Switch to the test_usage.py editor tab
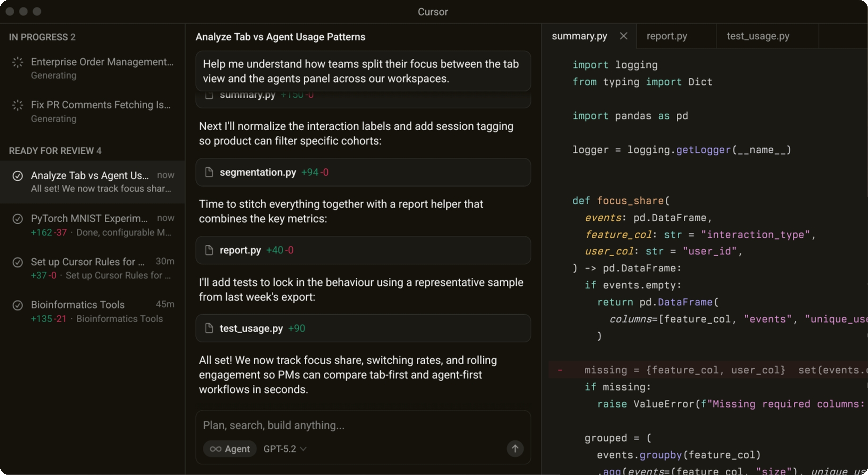The image size is (868, 475). (x=758, y=36)
